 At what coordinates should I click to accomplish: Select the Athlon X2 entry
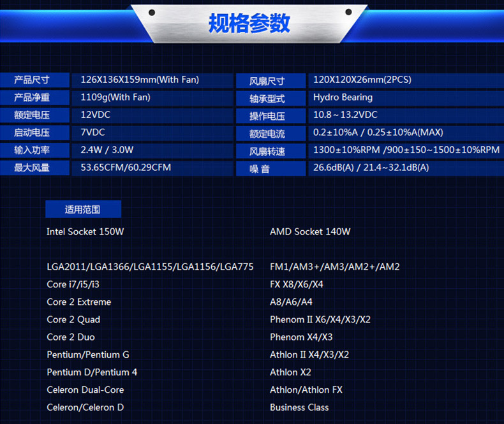point(290,372)
